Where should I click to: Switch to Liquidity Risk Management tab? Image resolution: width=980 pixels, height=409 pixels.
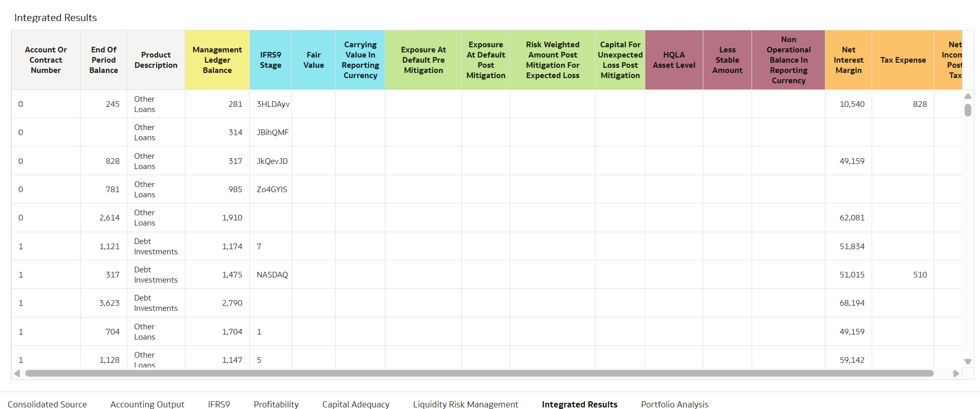466,404
